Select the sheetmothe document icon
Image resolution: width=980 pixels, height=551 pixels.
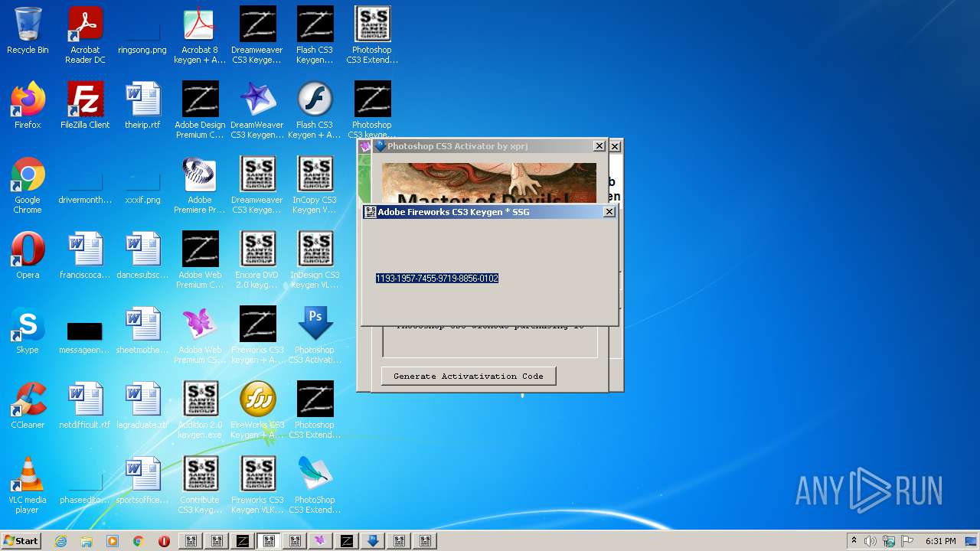click(x=142, y=331)
